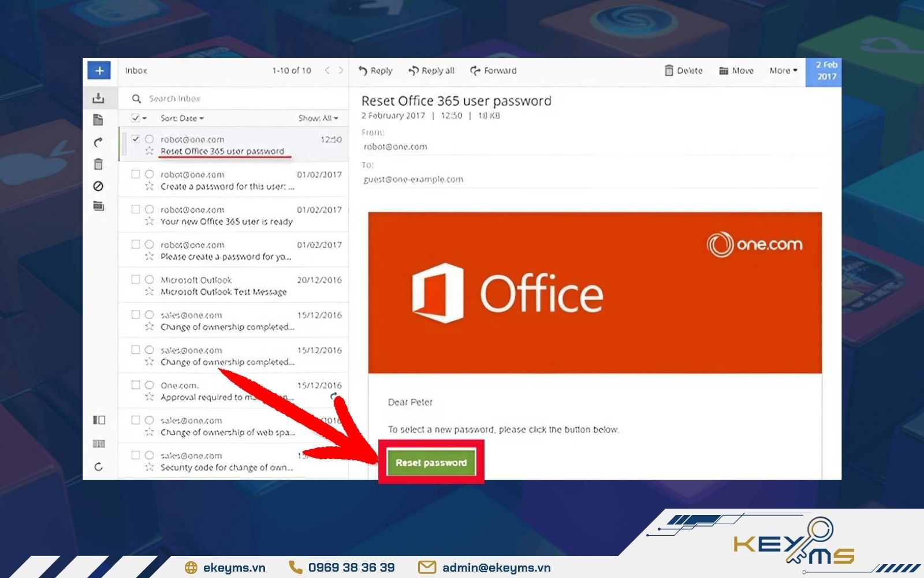Screen dimensions: 924x578
Task: Click sender address robot@one.com in From field
Action: [x=395, y=147]
